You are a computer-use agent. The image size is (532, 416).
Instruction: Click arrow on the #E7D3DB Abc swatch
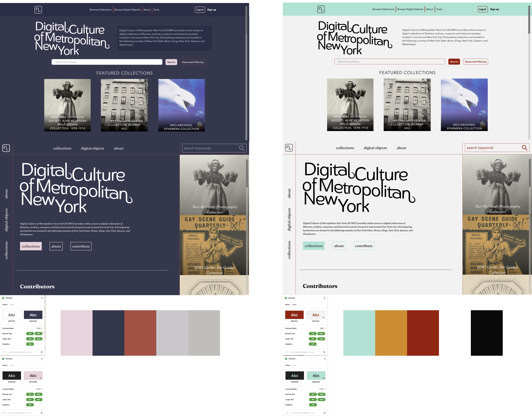click(x=41, y=378)
